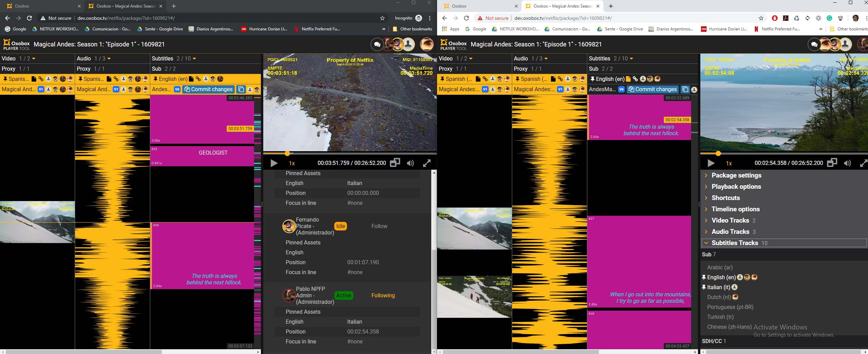Click link icon beside English (en) in right window
868x354 pixels.
pos(635,79)
